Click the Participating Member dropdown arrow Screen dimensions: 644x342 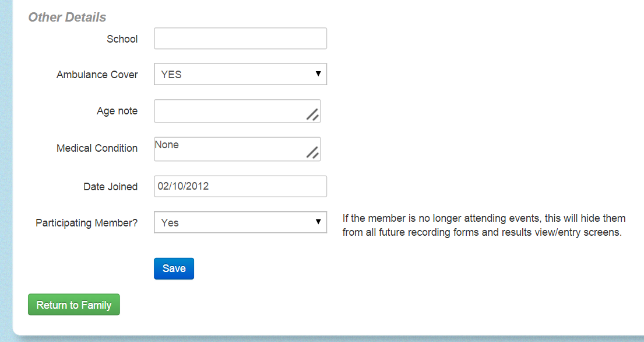click(x=318, y=222)
